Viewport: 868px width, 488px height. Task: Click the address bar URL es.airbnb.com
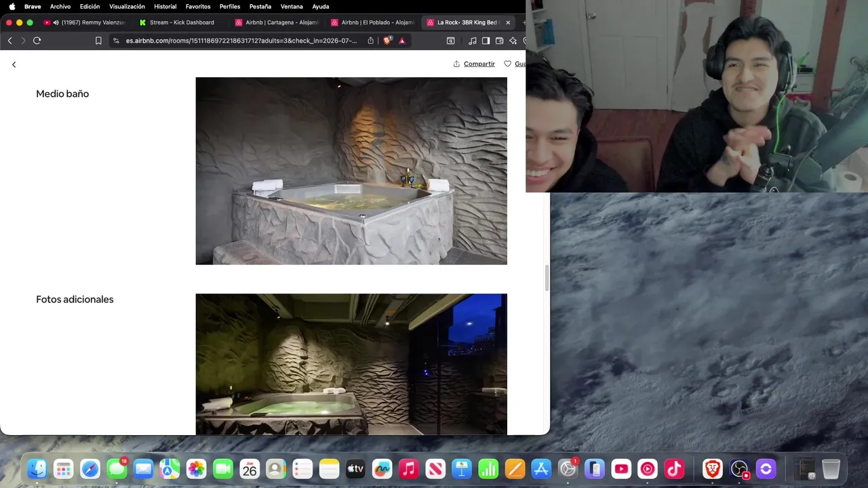(241, 41)
